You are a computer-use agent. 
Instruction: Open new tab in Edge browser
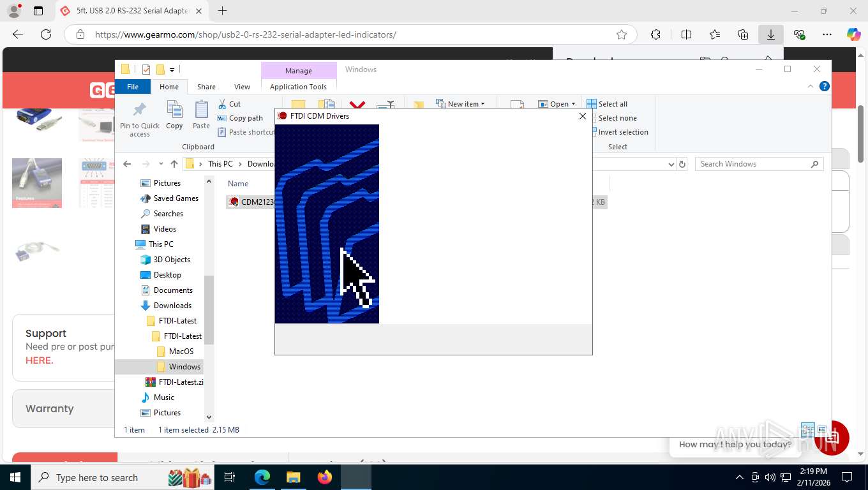222,11
